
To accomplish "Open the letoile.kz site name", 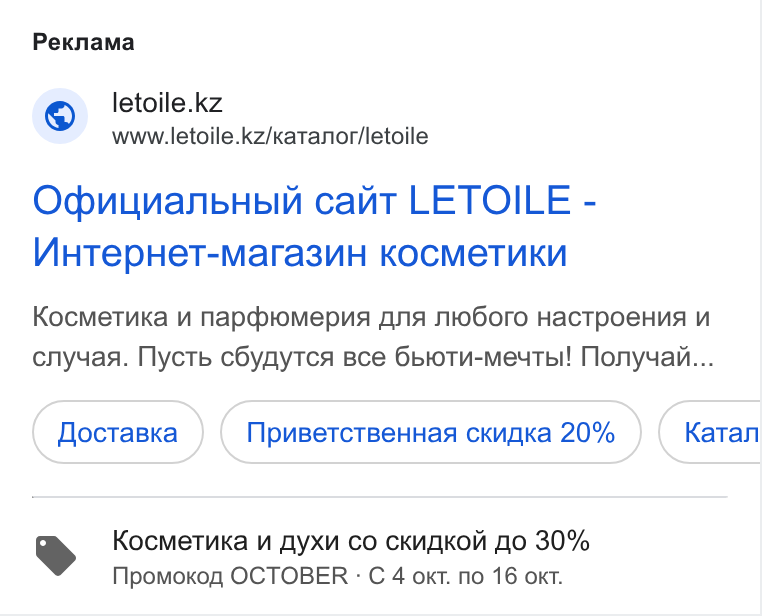I will [x=167, y=103].
